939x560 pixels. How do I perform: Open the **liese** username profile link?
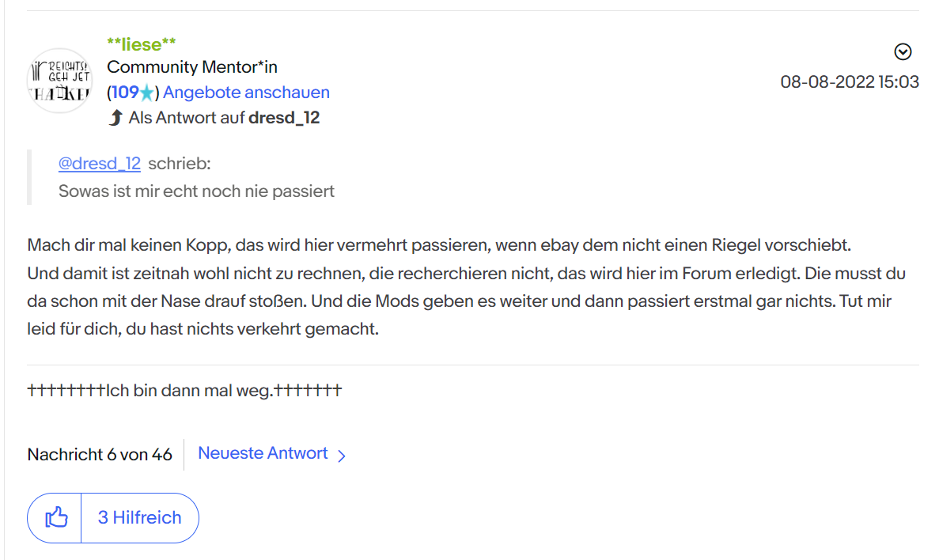142,44
